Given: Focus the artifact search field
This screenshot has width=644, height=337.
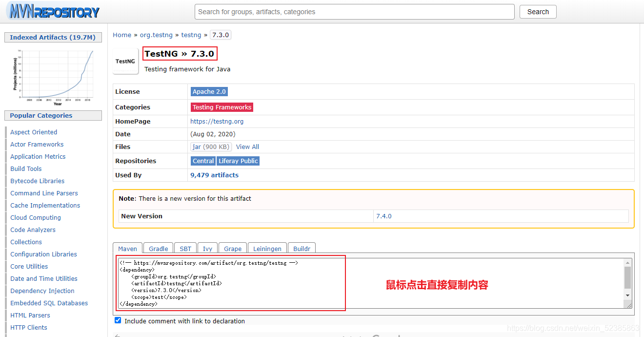Looking at the screenshot, I should 355,12.
